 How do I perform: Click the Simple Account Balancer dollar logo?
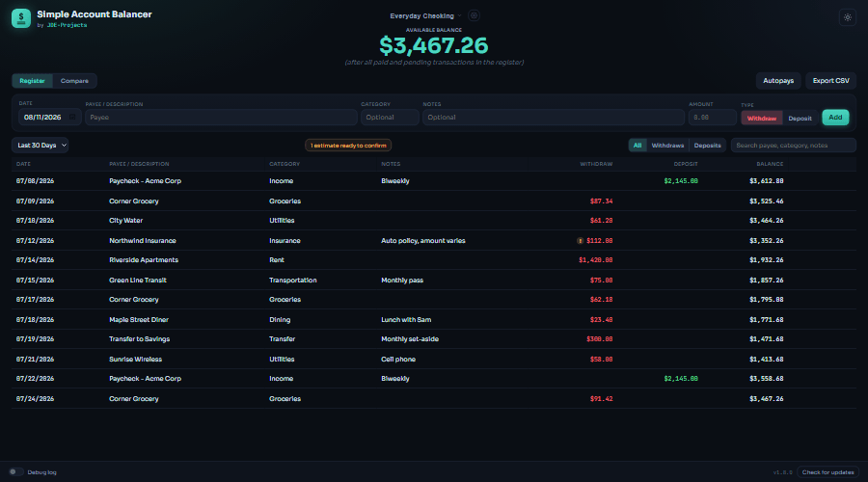[x=21, y=18]
